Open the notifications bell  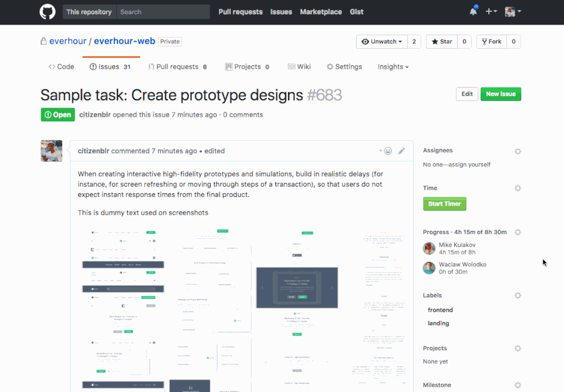click(474, 11)
